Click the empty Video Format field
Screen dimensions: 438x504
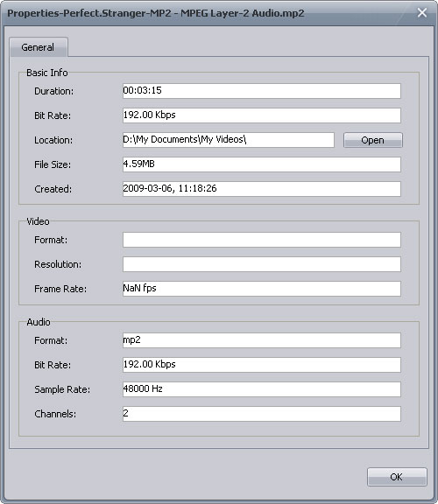pos(262,240)
